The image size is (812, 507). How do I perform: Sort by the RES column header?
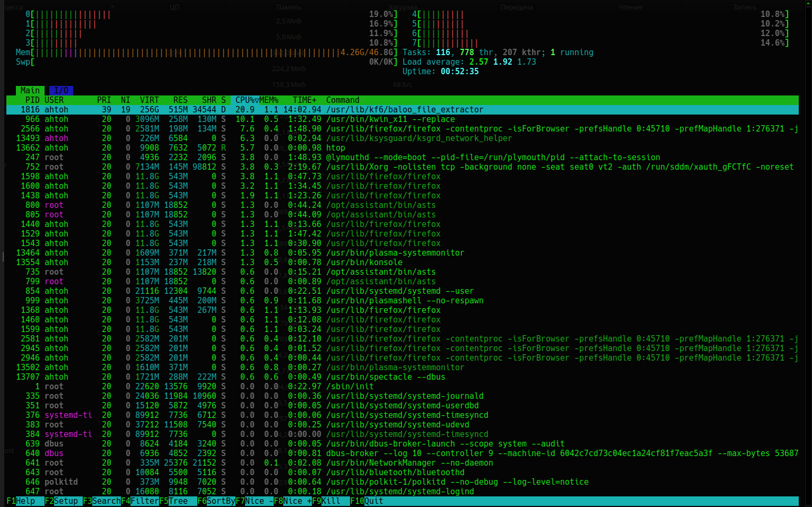click(180, 100)
